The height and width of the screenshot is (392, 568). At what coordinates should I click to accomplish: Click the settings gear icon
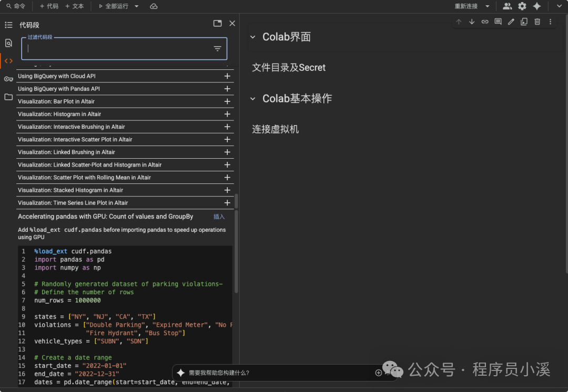(522, 6)
